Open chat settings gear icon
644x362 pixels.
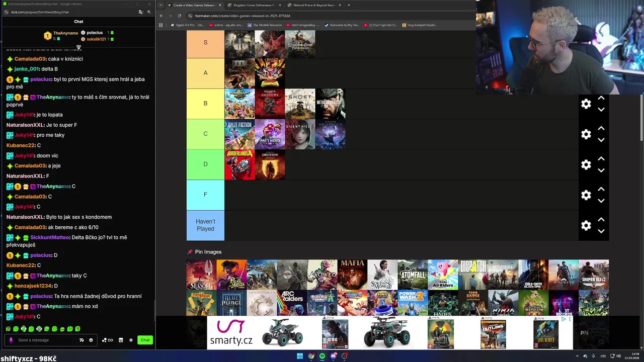pyautogui.click(x=131, y=340)
